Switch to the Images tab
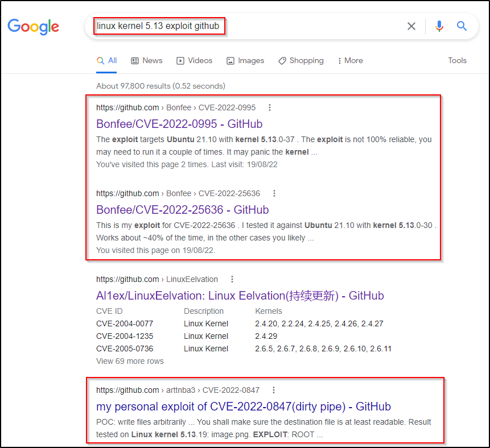The width and height of the screenshot is (490, 448). tap(245, 61)
